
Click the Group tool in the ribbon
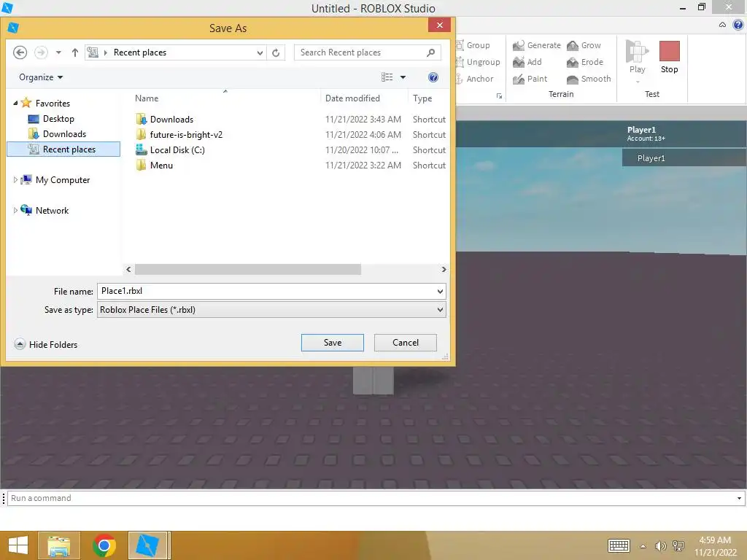tap(473, 45)
